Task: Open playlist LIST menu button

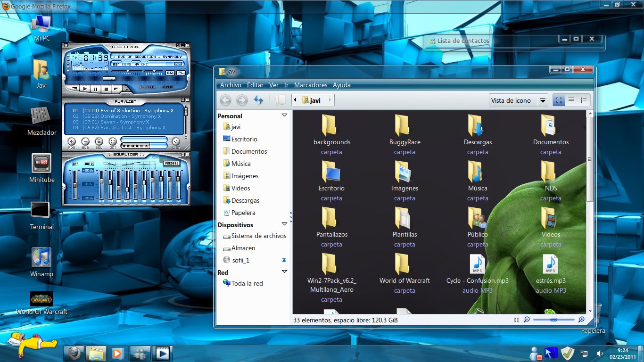Action: click(x=176, y=142)
